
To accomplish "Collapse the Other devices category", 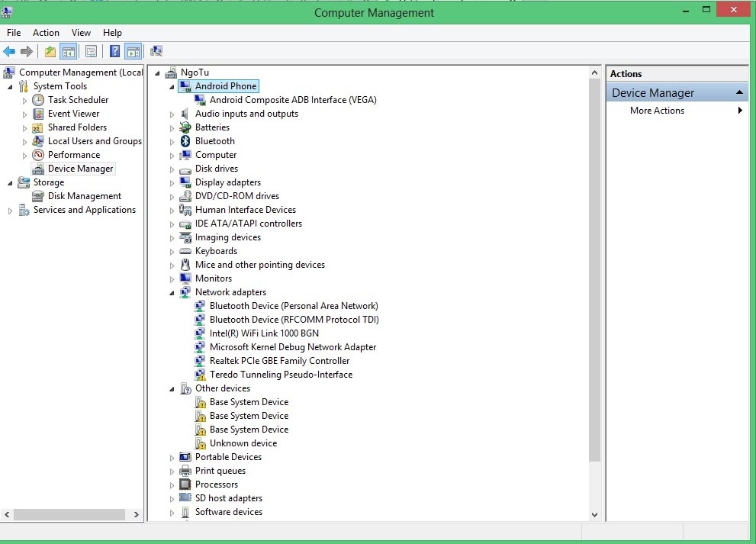I will (x=172, y=389).
